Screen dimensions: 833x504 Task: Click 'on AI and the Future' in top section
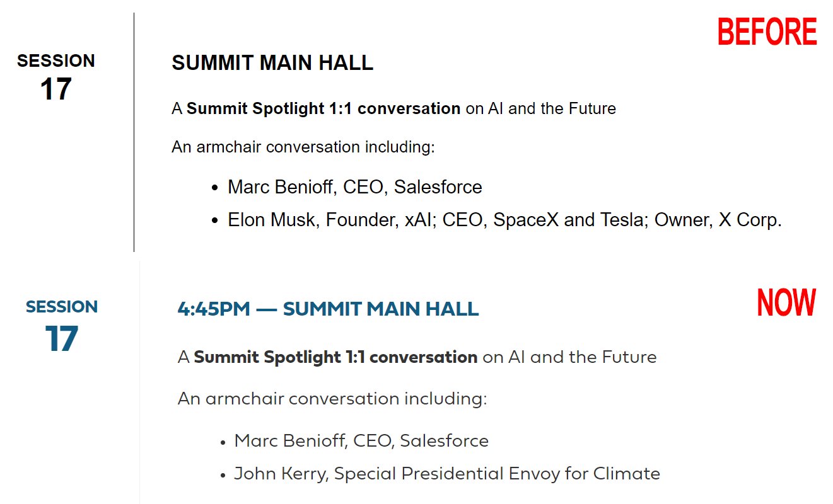pos(540,108)
